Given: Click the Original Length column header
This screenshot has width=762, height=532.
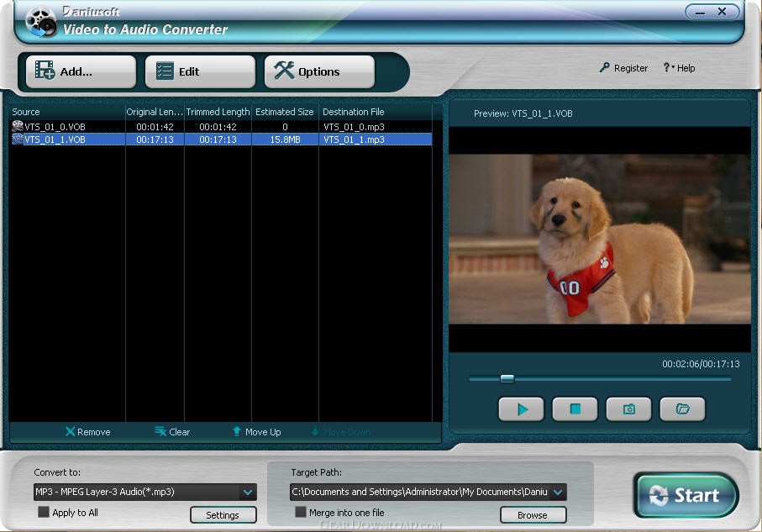Looking at the screenshot, I should [x=155, y=112].
